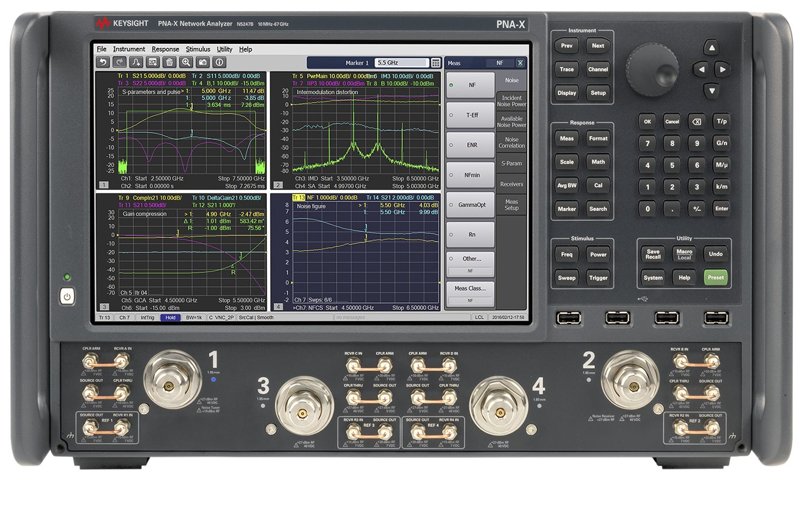Open the Meas Class... softkey

470,293
